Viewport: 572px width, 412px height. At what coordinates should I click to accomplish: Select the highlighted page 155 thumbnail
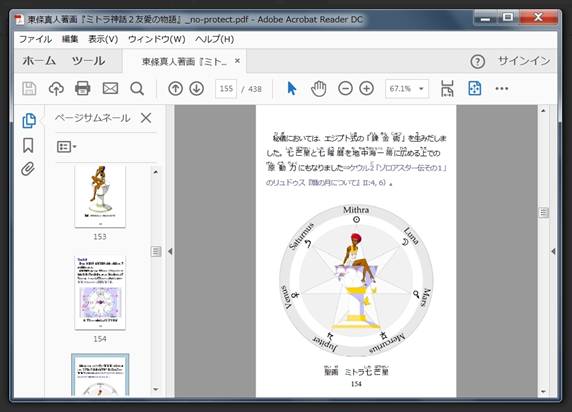100,375
